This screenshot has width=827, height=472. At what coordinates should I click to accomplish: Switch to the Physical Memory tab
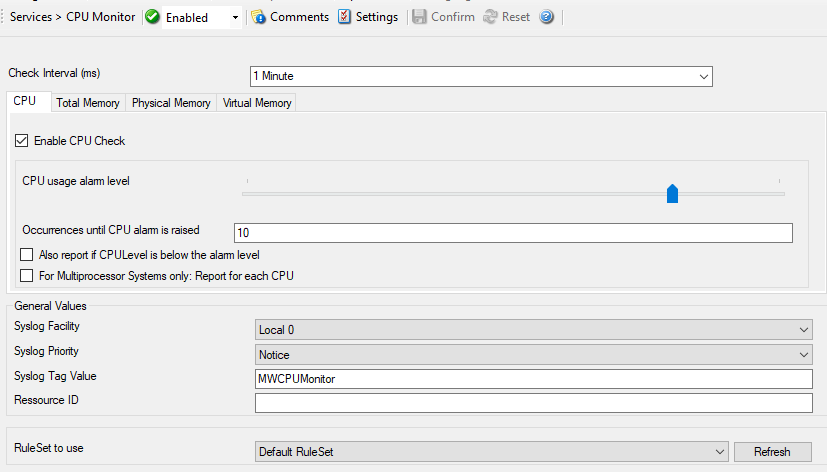coord(171,103)
